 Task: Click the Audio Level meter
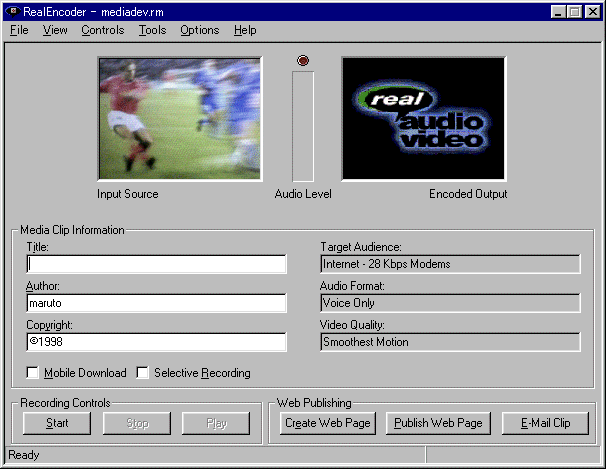tap(303, 126)
